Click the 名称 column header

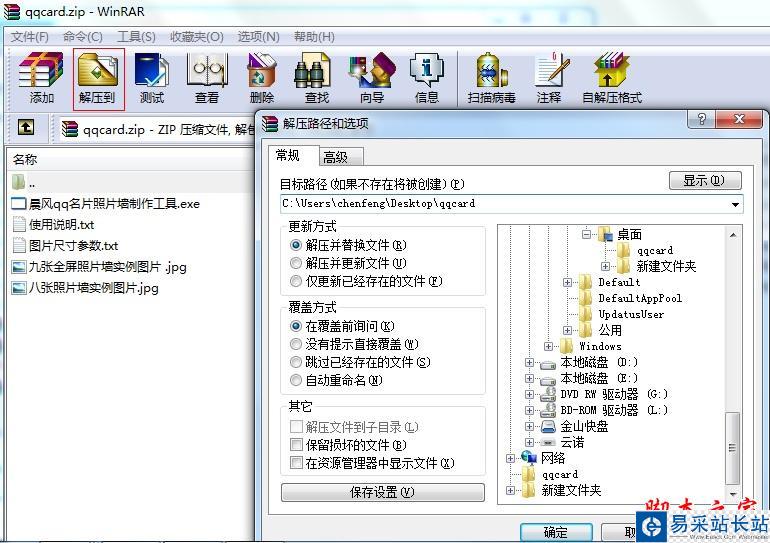tap(130, 160)
